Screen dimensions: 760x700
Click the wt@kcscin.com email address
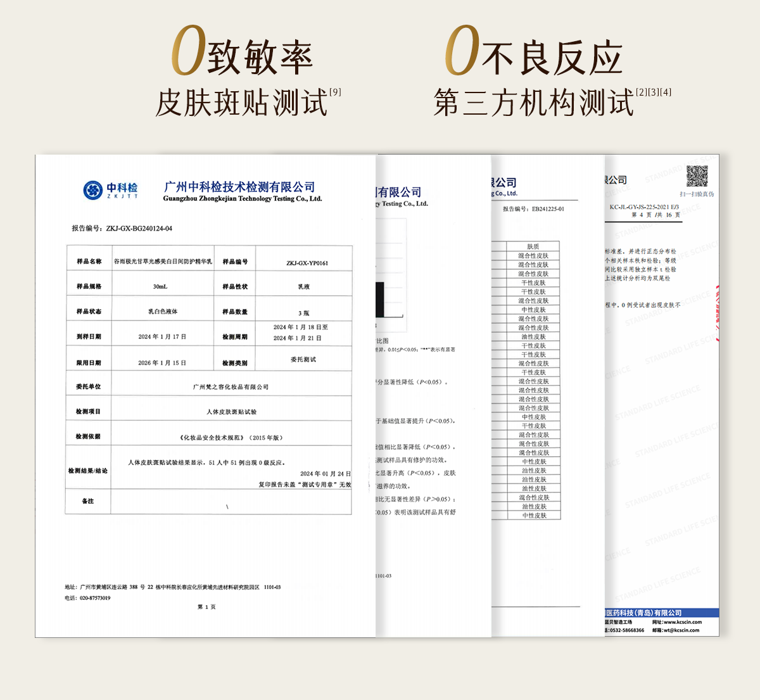pos(681,630)
